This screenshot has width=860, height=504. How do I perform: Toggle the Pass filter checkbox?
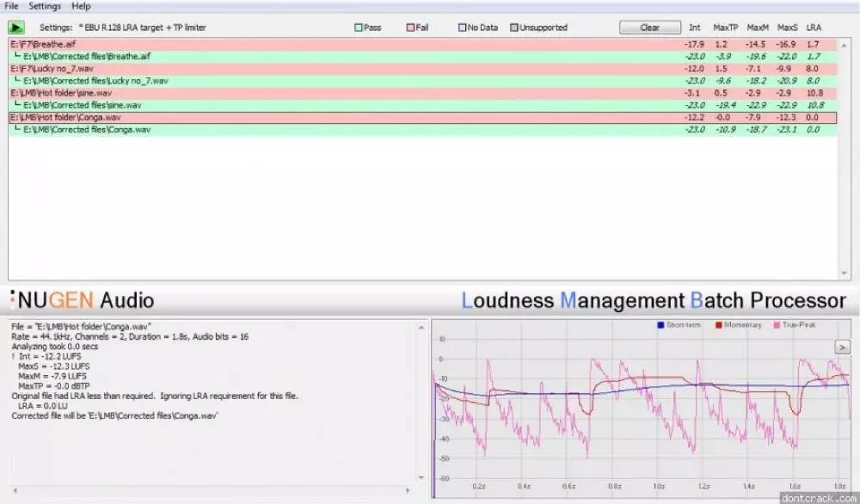tap(358, 28)
